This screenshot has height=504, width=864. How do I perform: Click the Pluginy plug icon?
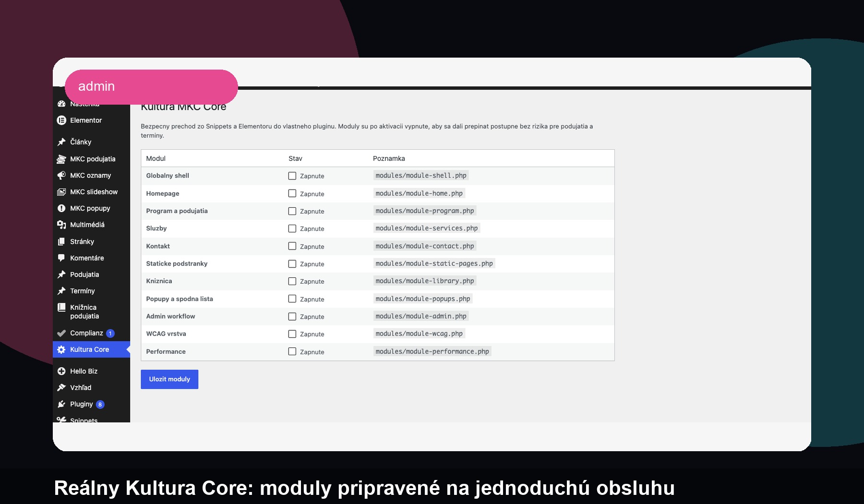(x=61, y=404)
